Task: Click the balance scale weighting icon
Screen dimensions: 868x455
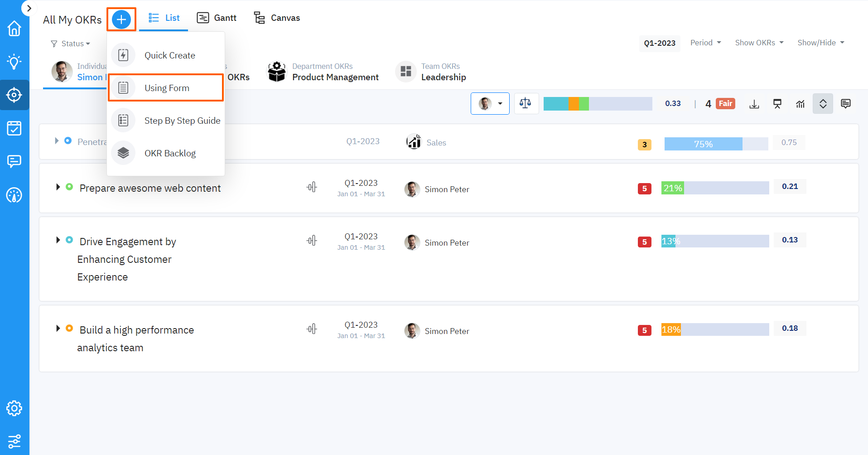Action: 526,103
